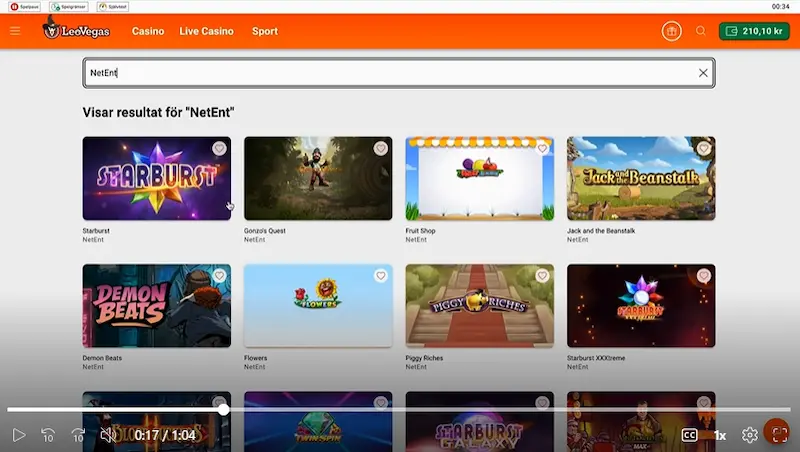Image resolution: width=800 pixels, height=452 pixels.
Task: Rewind the video 10 seconds
Action: 48,435
